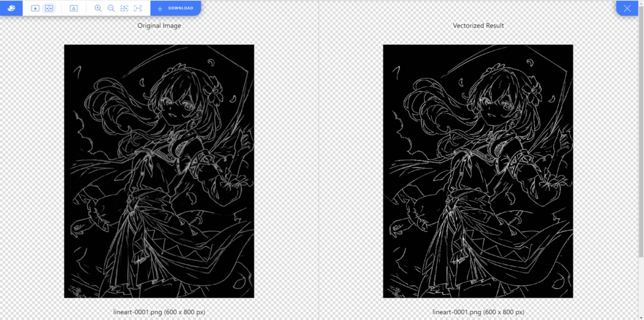
Task: Click the left lineart-0001.png filename caption
Action: point(159,312)
